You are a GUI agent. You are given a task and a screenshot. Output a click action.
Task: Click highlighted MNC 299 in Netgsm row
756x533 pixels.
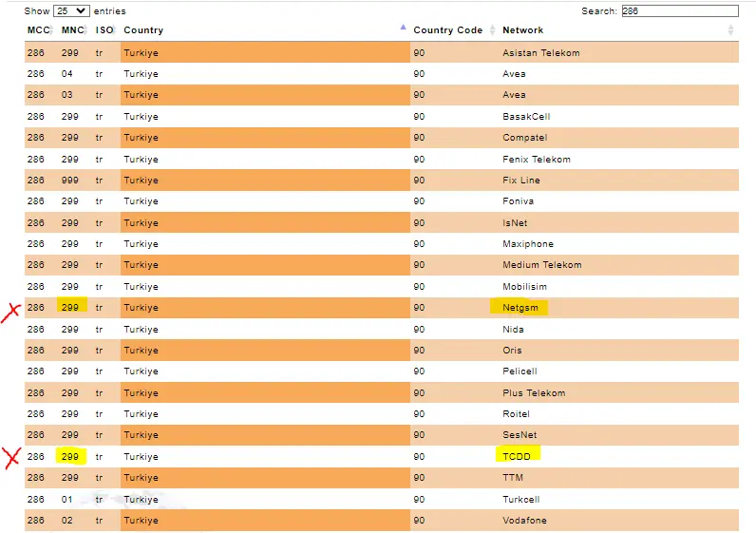70,307
